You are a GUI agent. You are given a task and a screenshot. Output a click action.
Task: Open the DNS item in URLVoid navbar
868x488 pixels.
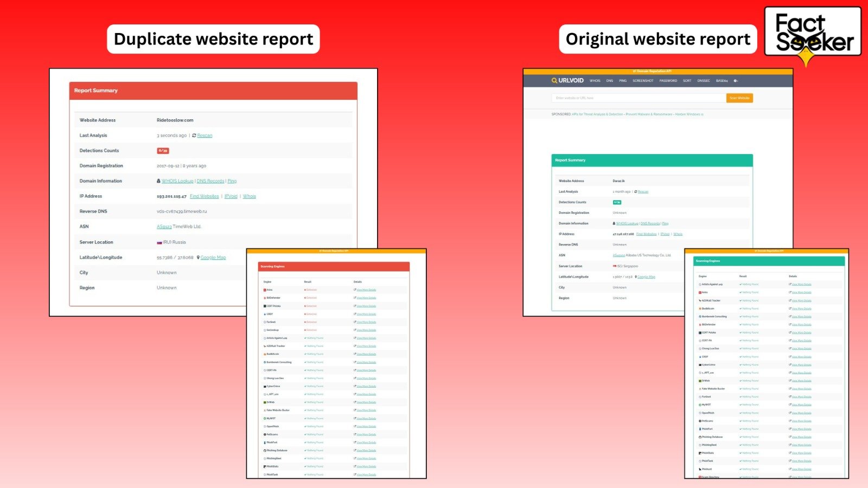tap(610, 81)
